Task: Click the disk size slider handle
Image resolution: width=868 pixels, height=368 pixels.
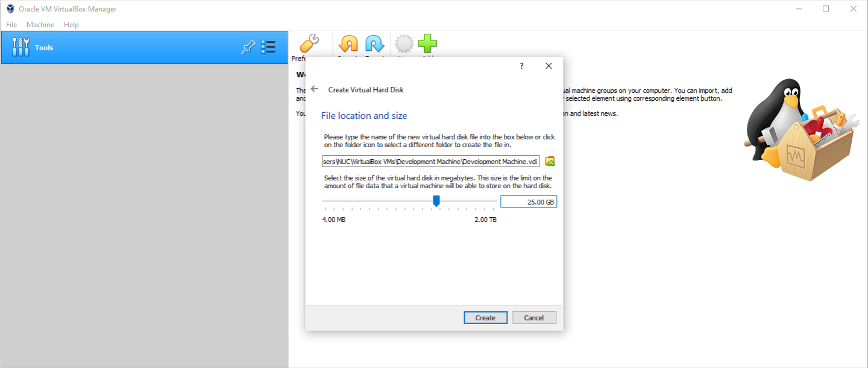Action: [436, 201]
